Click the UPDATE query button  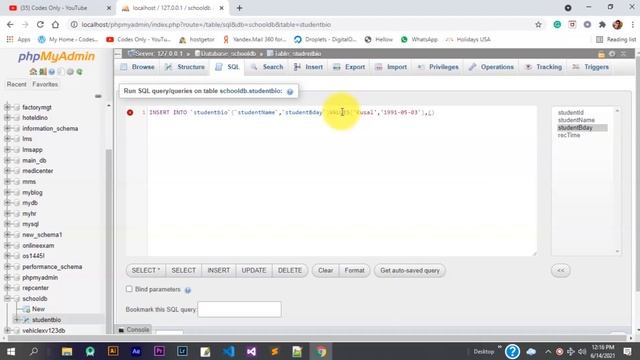click(253, 271)
